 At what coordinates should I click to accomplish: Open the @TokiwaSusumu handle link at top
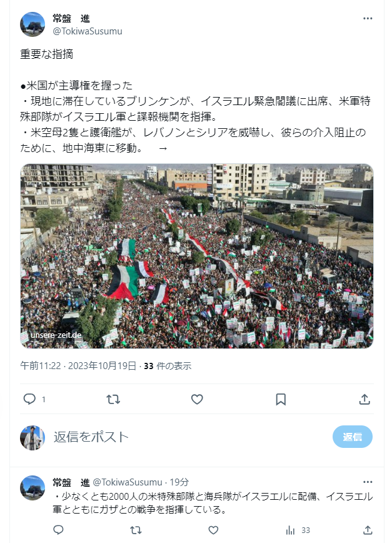87,31
